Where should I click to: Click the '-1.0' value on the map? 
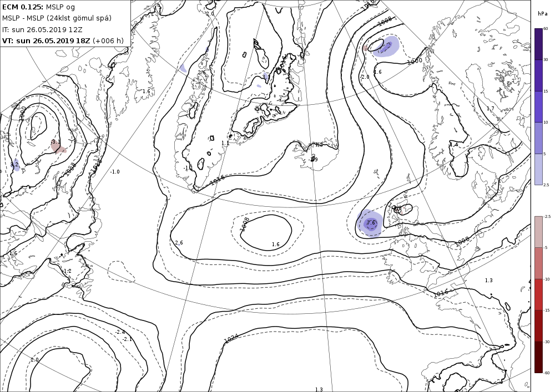(x=115, y=172)
